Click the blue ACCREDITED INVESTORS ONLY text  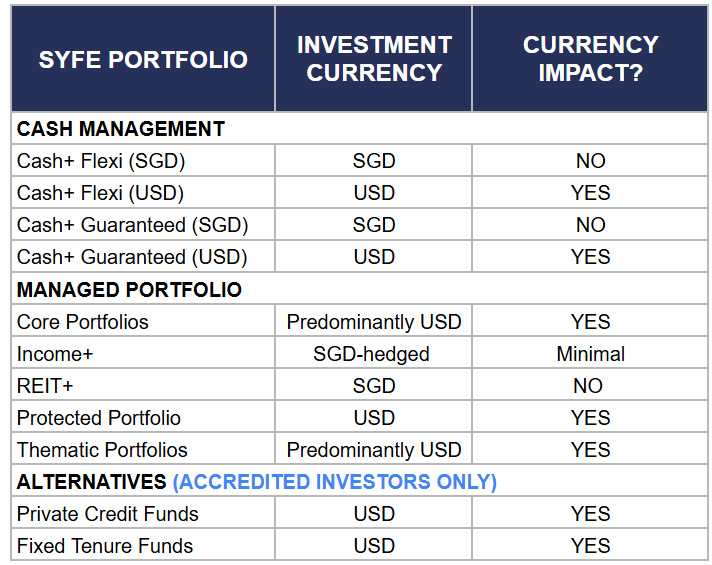[335, 482]
